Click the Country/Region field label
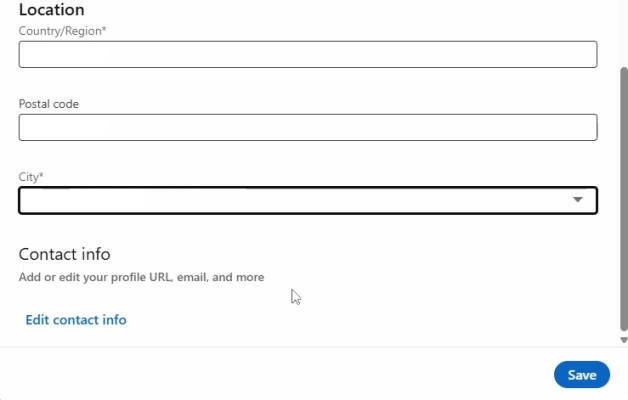 click(x=60, y=31)
